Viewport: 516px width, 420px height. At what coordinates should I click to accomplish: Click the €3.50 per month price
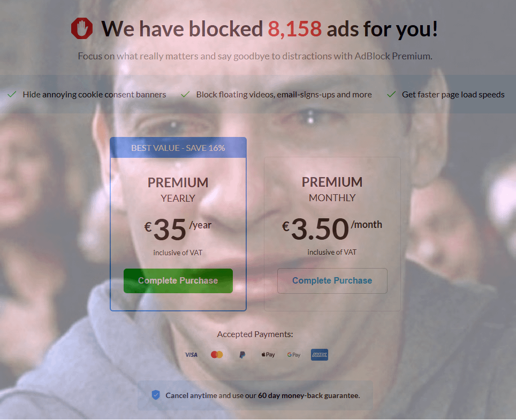[332, 228]
